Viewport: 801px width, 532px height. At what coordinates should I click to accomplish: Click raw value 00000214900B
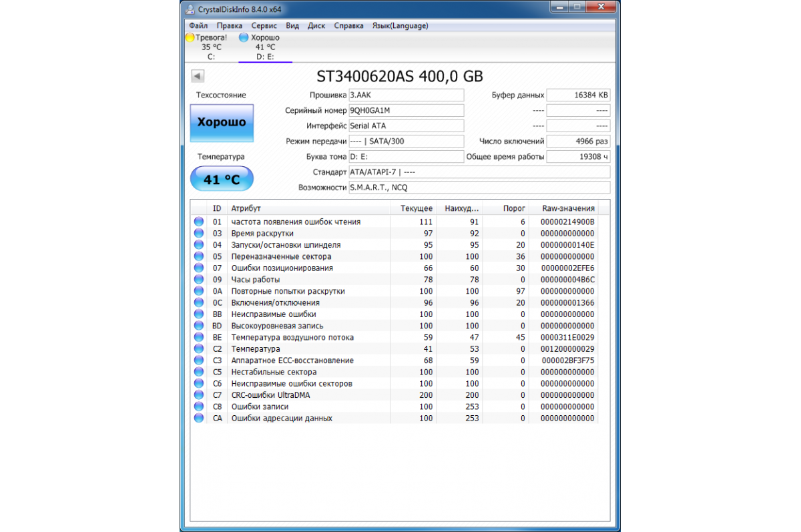pyautogui.click(x=567, y=222)
